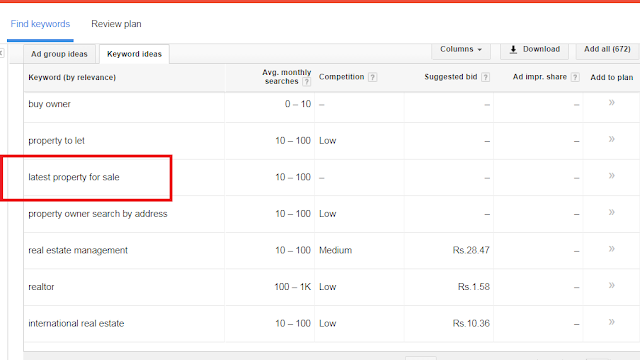This screenshot has height=360, width=640.
Task: Click the Medium competition value
Action: [336, 250]
